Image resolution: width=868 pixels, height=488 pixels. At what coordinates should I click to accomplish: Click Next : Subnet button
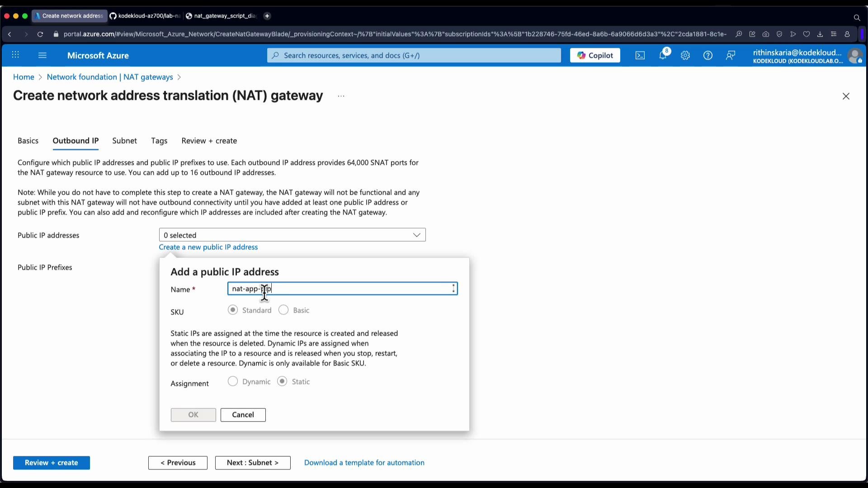point(253,463)
